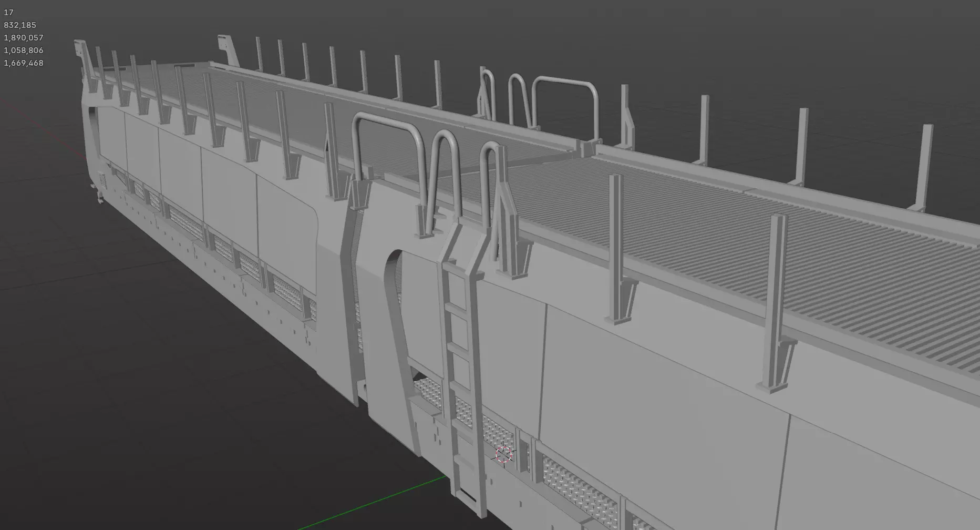Click the statistics value 1,890,057
This screenshot has height=530, width=980.
pyautogui.click(x=24, y=38)
